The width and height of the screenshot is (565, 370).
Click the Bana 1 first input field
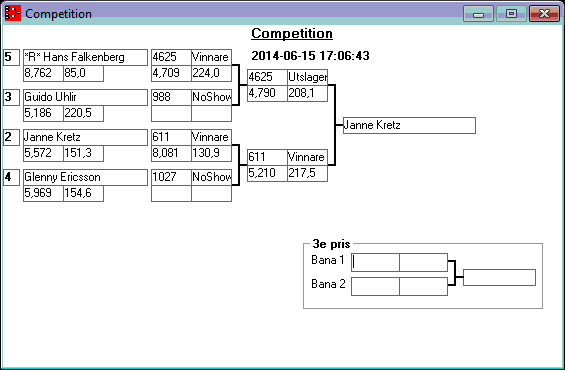(x=375, y=262)
